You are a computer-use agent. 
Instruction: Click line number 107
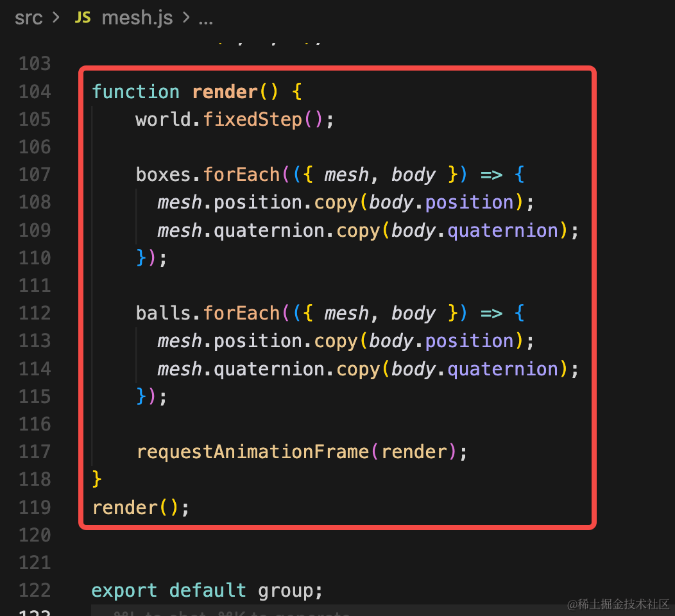pos(35,175)
